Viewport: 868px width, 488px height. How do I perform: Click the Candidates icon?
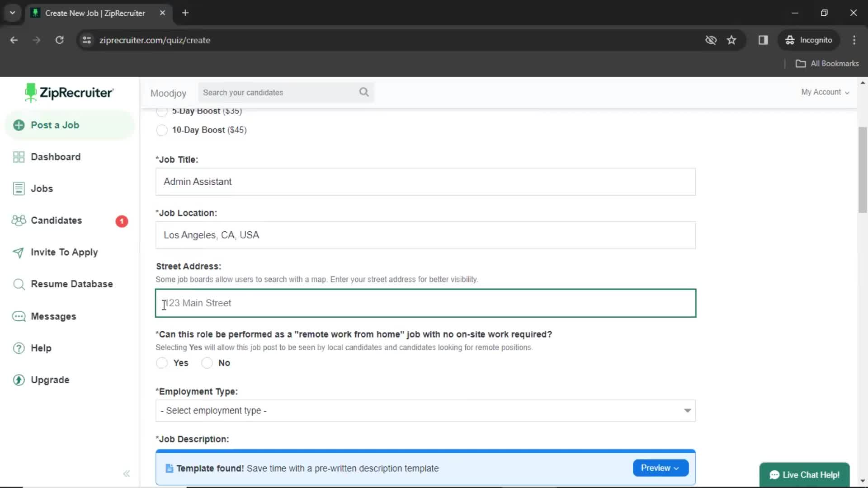[x=19, y=221]
